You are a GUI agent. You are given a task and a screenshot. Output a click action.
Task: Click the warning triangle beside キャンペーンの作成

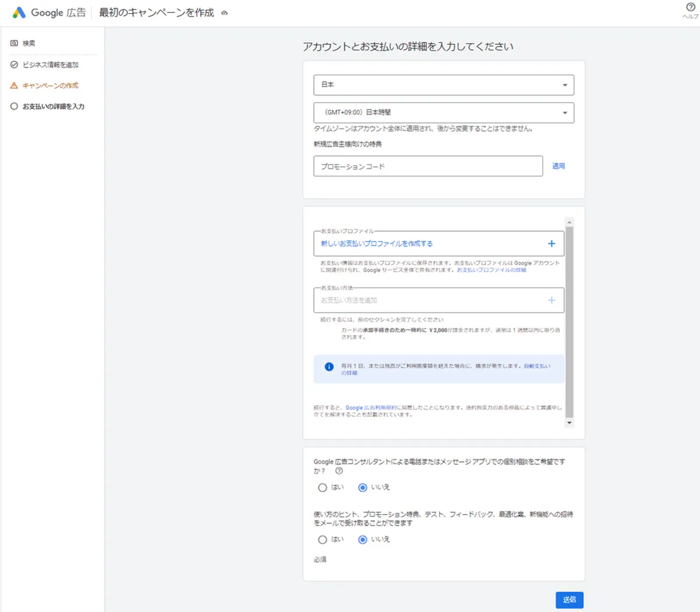13,85
